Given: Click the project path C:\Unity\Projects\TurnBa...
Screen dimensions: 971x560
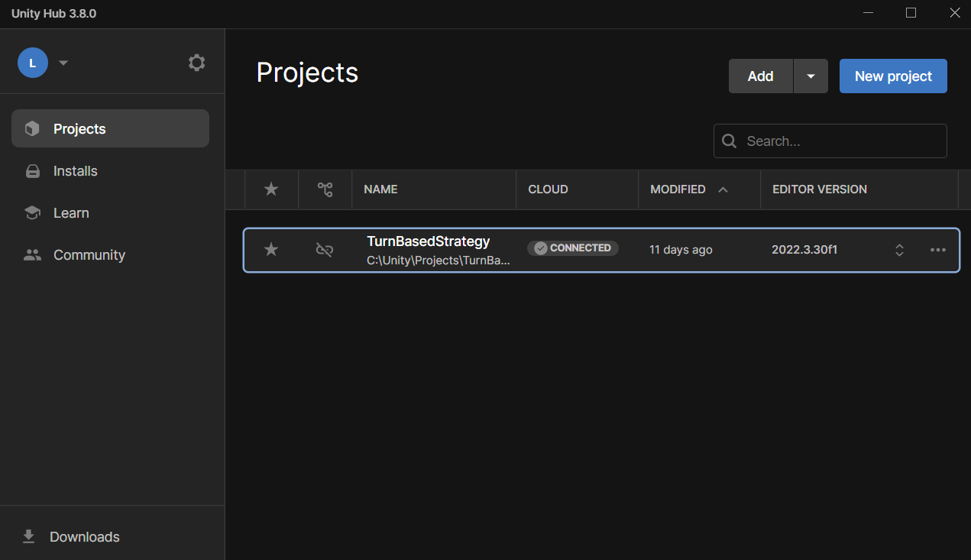Looking at the screenshot, I should coord(439,260).
